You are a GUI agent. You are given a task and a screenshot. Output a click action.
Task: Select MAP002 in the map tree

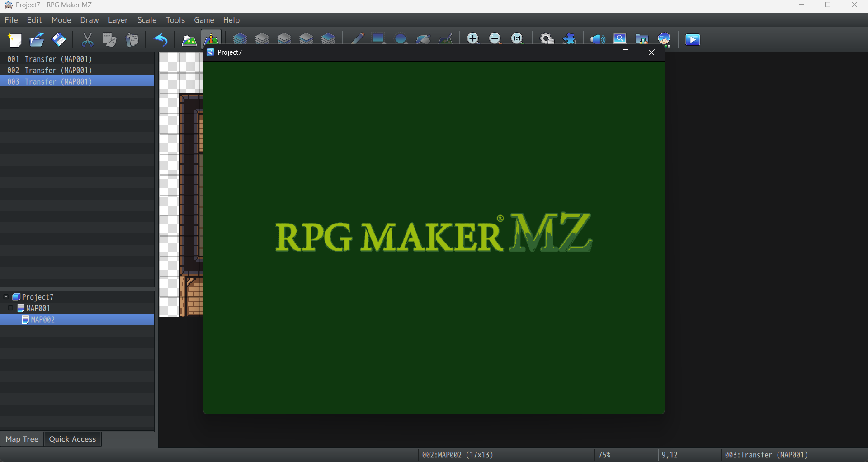[77, 319]
